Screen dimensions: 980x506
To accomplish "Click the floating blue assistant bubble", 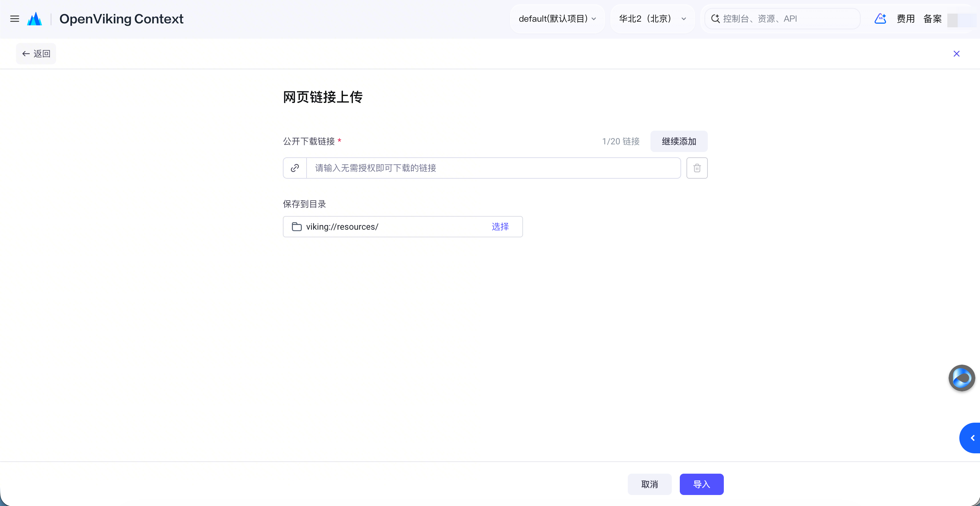I will 962,378.
